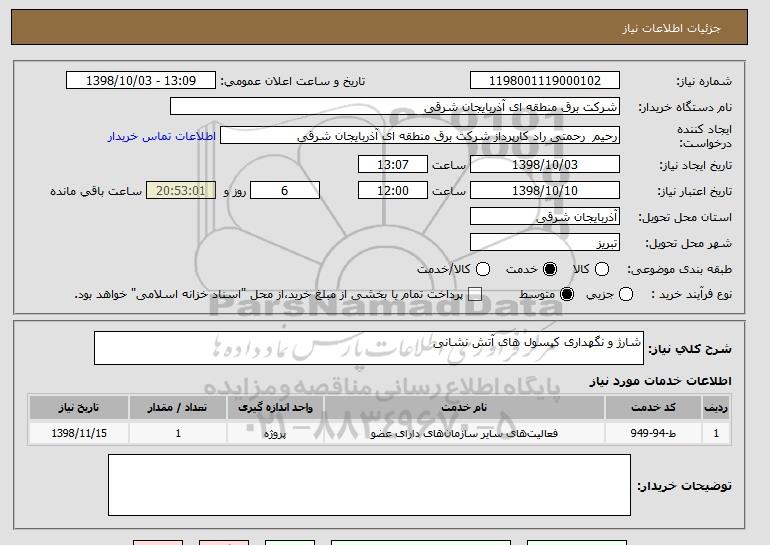Click the buyer organization name field
770x545 pixels.
395,107
